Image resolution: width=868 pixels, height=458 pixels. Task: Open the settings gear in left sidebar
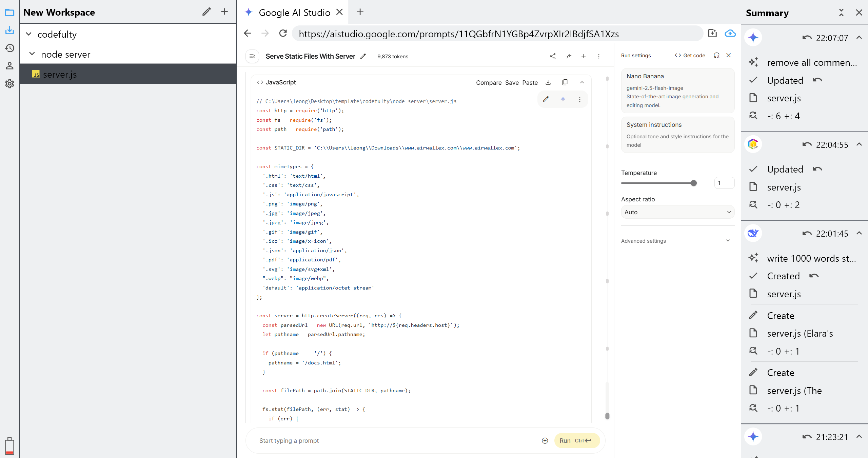coord(9,83)
